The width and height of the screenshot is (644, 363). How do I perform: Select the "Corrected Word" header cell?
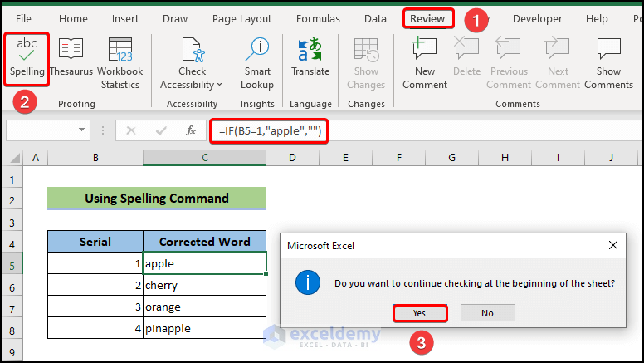click(204, 242)
